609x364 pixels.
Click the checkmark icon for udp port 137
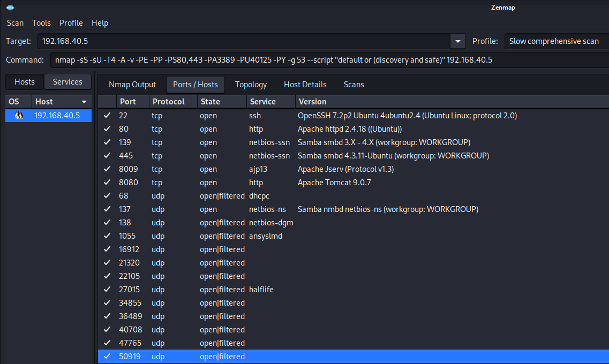coord(108,209)
